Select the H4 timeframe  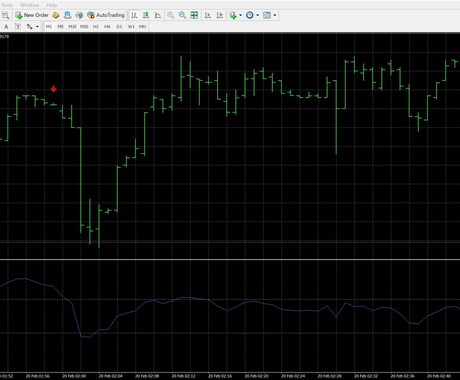click(107, 27)
